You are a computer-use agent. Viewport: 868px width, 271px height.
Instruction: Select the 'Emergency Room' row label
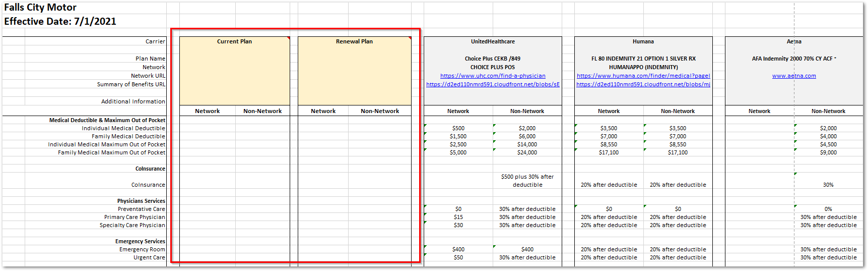pos(142,249)
